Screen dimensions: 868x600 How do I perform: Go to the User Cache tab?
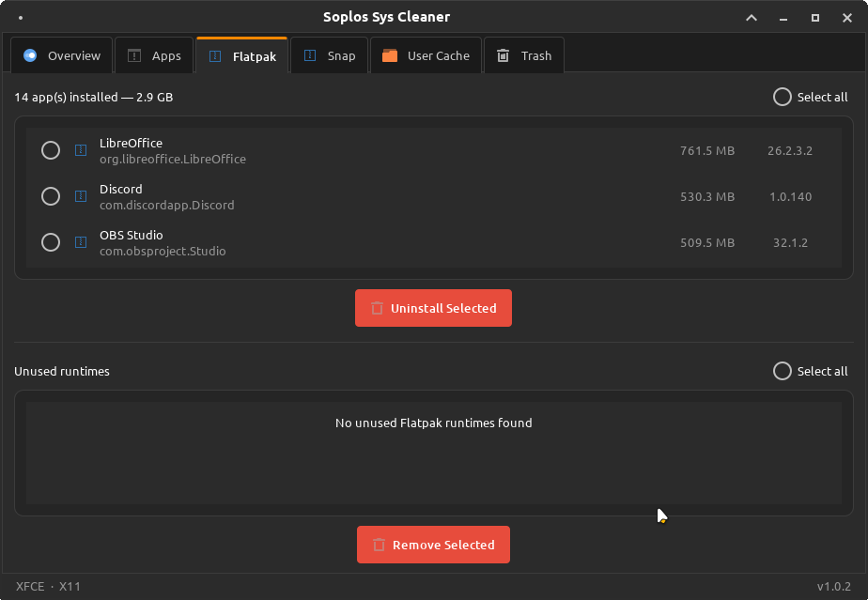[426, 55]
